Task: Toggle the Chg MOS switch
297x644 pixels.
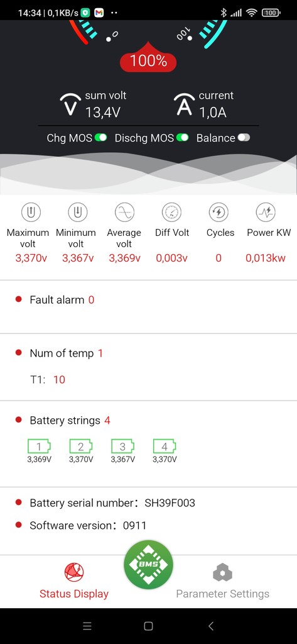Action: 101,138
